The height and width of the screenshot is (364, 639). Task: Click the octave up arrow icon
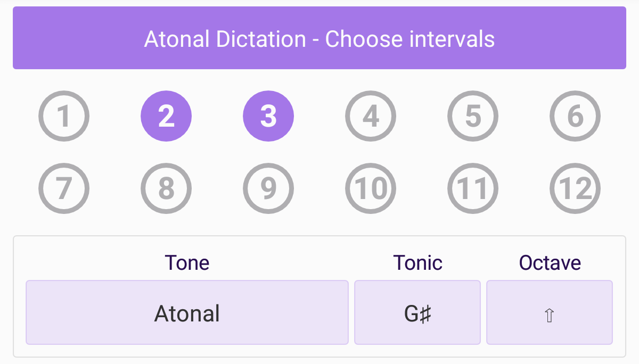pos(550,315)
